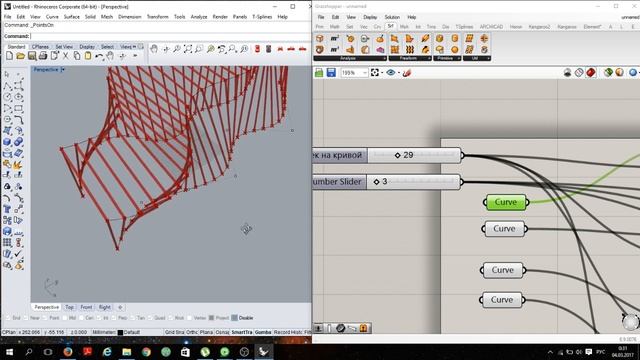
Task: Click the Sphere component icon in Primitive group
Action: [x=455, y=49]
